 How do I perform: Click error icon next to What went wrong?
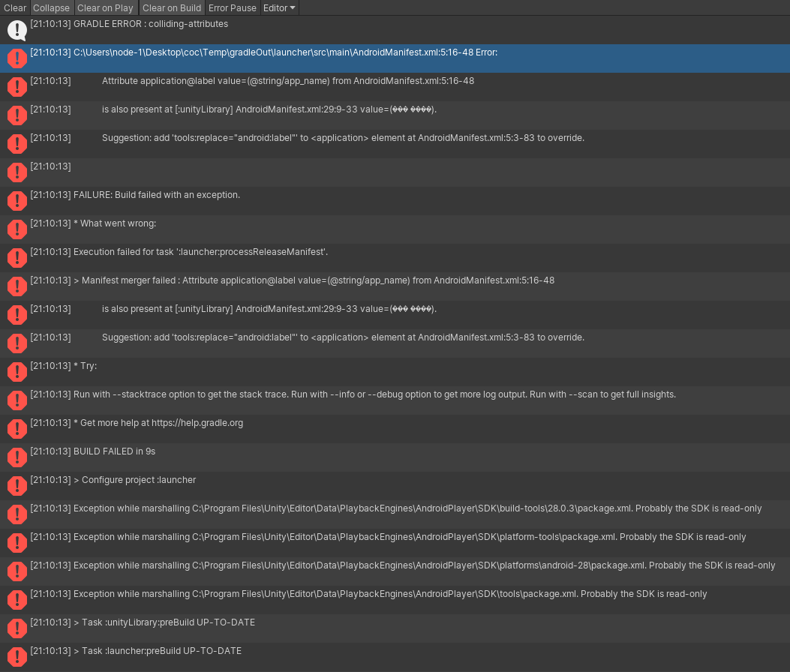tap(17, 229)
